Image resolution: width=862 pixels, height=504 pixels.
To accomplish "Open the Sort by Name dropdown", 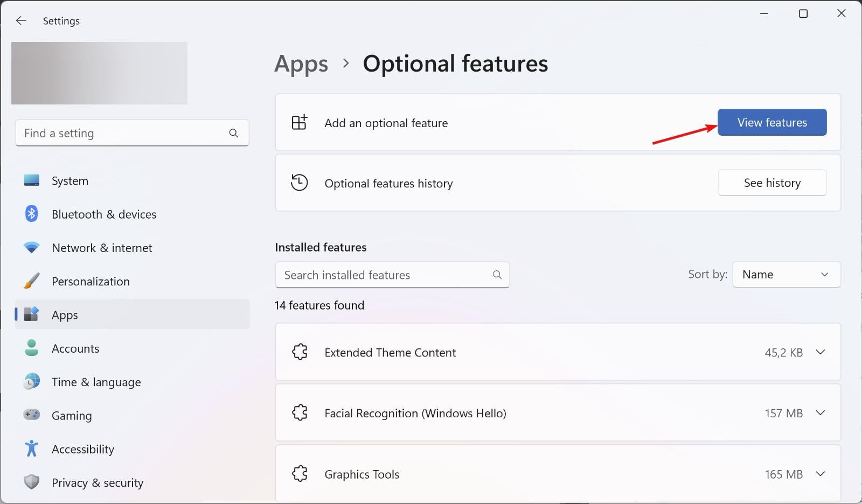I will (786, 275).
